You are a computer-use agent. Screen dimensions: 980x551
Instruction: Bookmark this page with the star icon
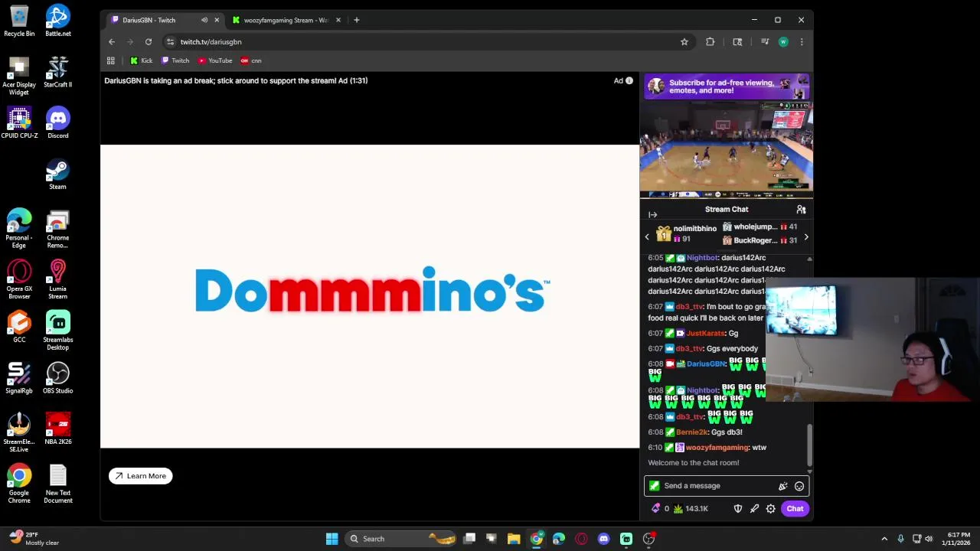coord(684,42)
